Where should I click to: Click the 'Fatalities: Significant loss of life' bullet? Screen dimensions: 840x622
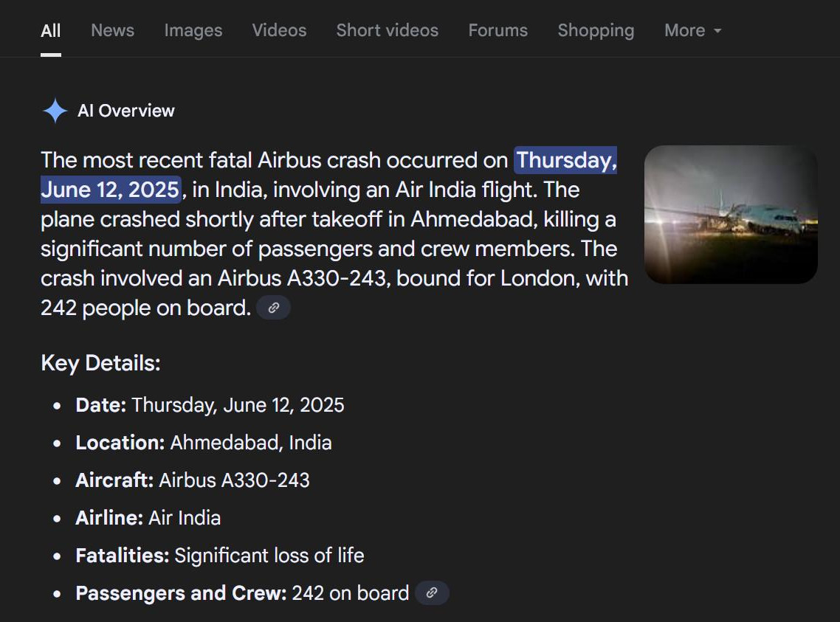[219, 556]
